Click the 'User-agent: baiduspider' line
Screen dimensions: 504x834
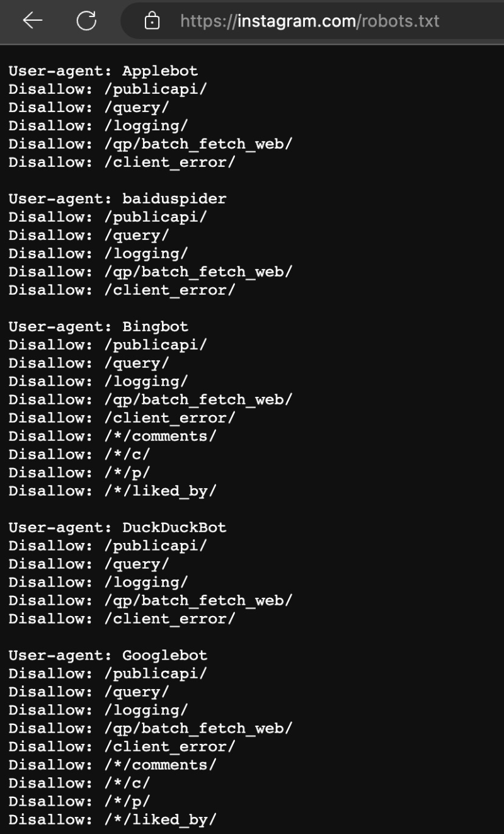[117, 198]
